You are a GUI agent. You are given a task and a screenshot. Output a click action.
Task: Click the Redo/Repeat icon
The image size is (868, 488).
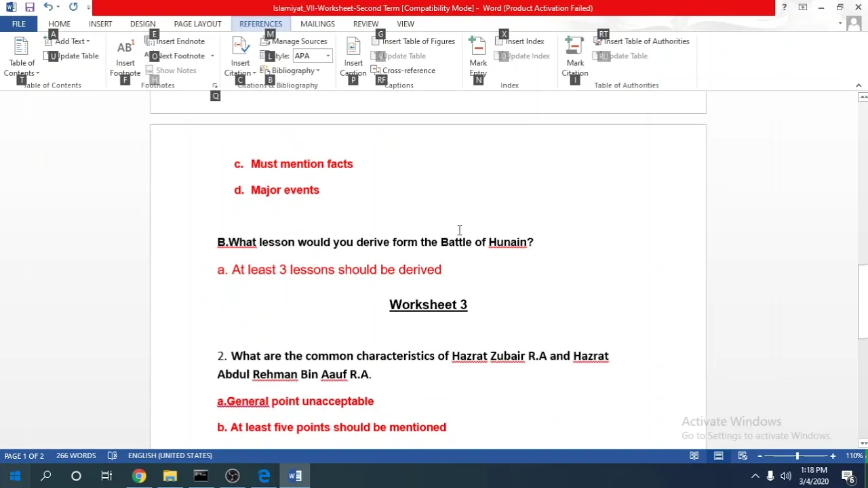pos(73,7)
